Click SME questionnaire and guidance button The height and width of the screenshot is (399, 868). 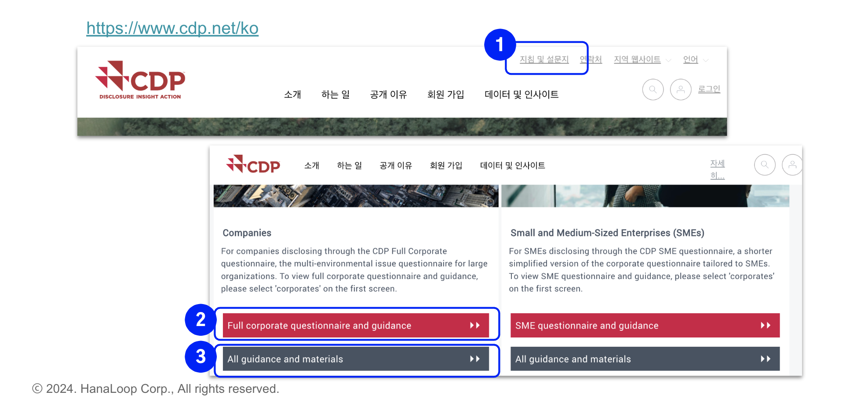(x=645, y=326)
